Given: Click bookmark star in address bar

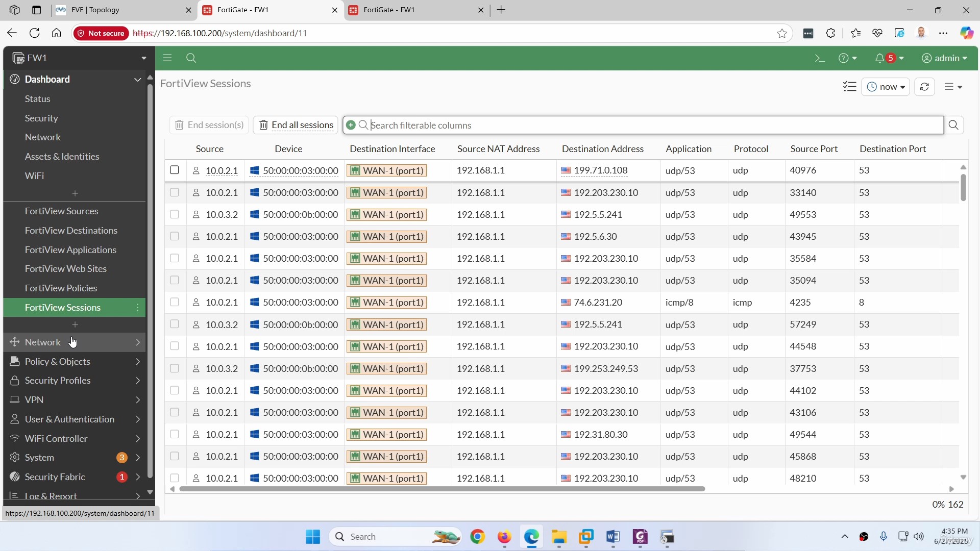Looking at the screenshot, I should pos(782,33).
